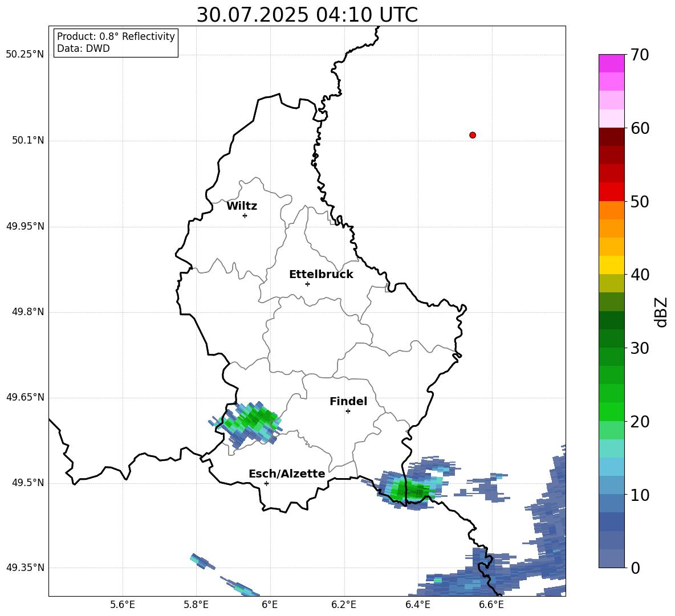Click the dark red colorbar segment below 60
The image size is (675, 616).
tap(611, 137)
